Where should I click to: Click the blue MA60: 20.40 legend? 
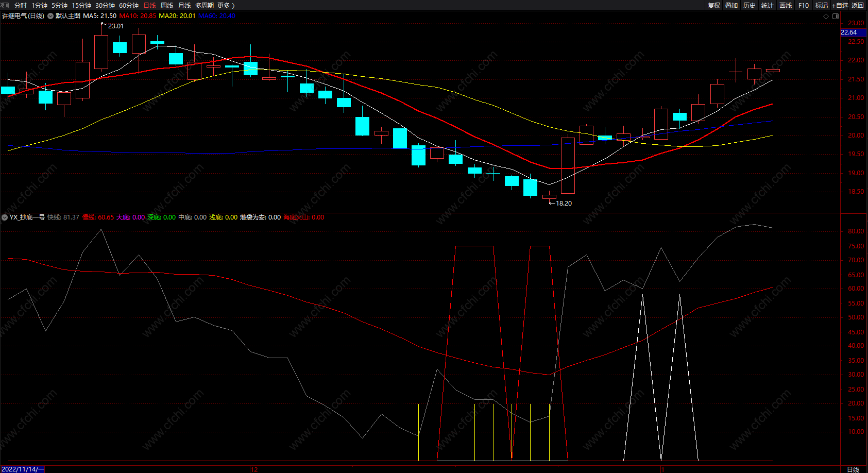pyautogui.click(x=217, y=16)
